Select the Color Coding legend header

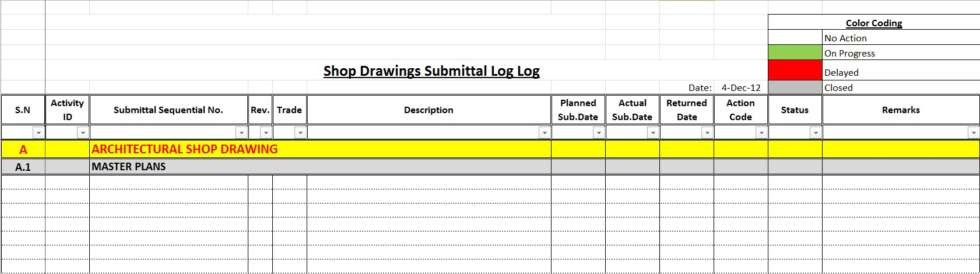[x=873, y=23]
